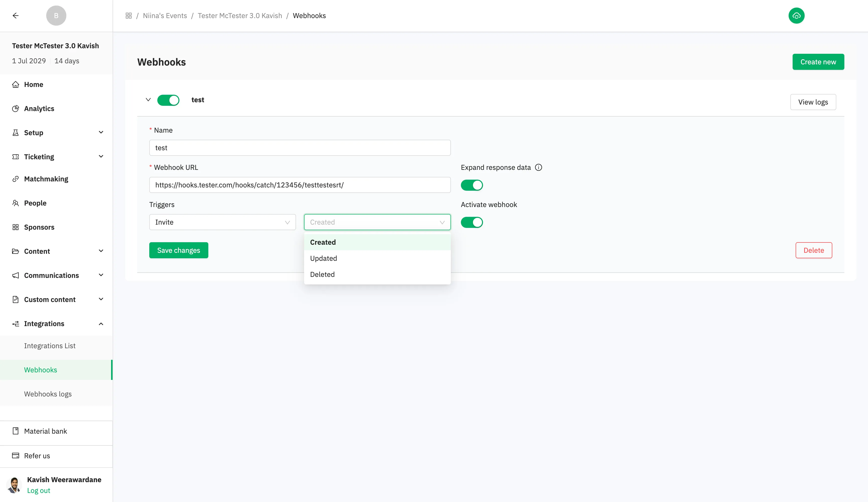Select Updated from the dropdown list
This screenshot has width=868, height=502.
377,258
